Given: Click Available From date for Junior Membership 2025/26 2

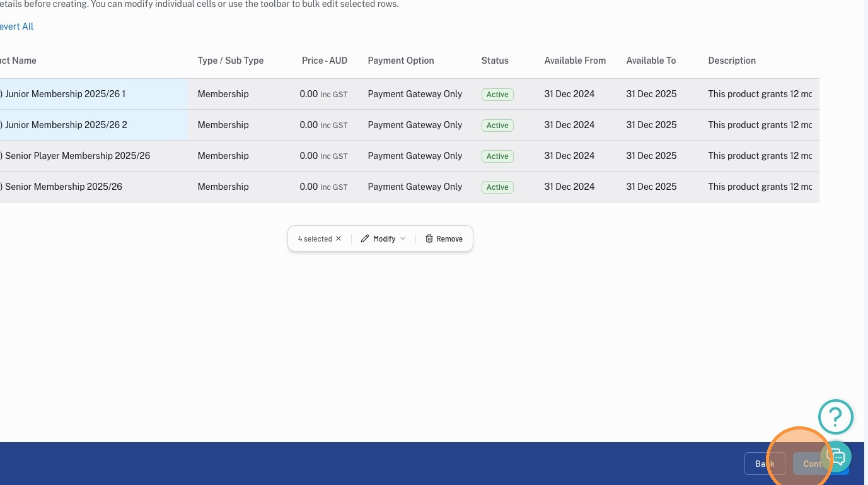Looking at the screenshot, I should [x=569, y=125].
